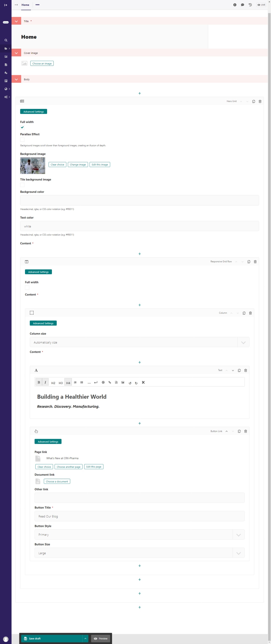Open the Button Style dropdown

139,534
